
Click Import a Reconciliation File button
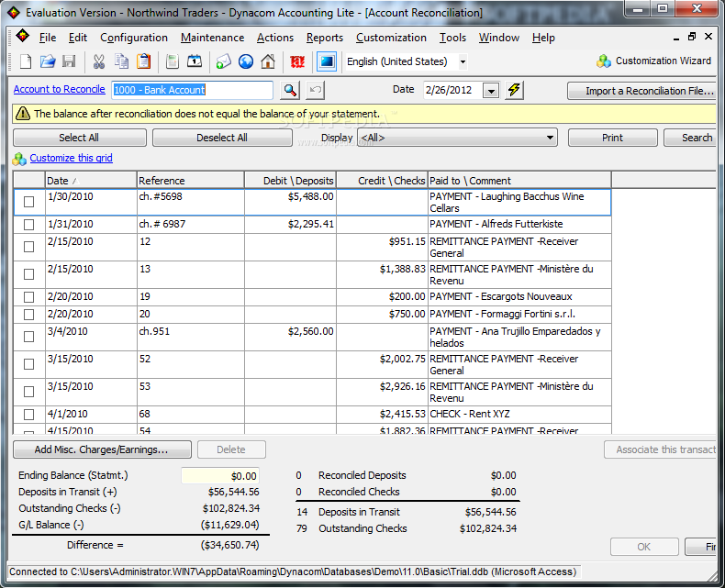point(641,91)
